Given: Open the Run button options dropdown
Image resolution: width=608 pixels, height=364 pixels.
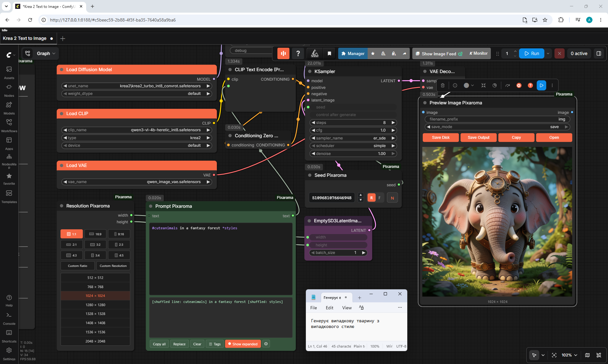Looking at the screenshot, I should point(548,53).
